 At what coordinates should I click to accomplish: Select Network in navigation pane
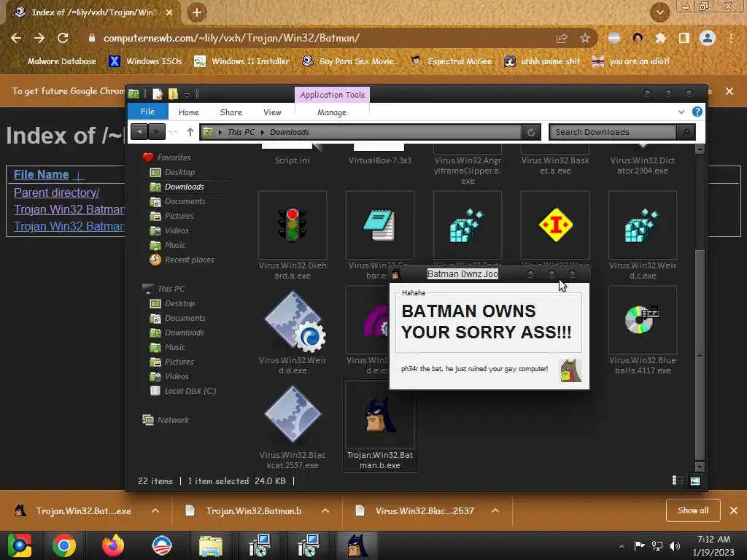tap(166, 420)
